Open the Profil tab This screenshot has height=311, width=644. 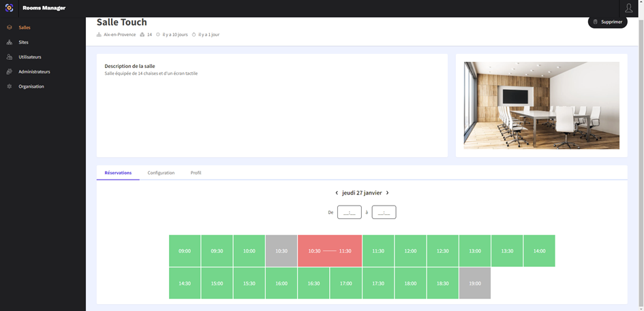coord(196,173)
